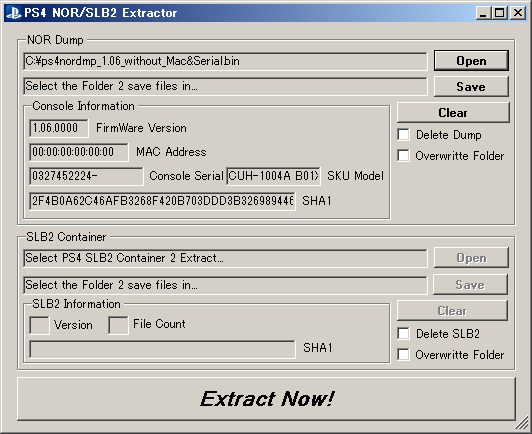532x434 pixels.
Task: Toggle Overwritte Folder under Delete SLB2
Action: click(x=403, y=355)
